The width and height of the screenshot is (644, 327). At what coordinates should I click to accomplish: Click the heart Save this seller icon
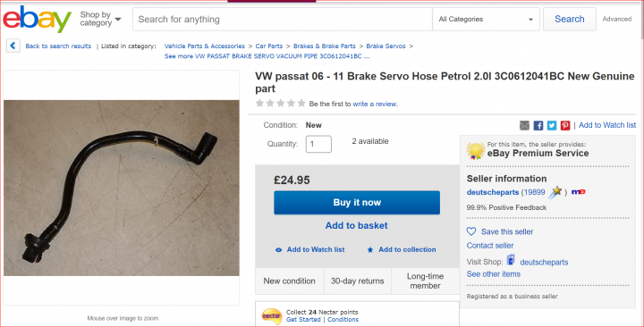(x=471, y=231)
